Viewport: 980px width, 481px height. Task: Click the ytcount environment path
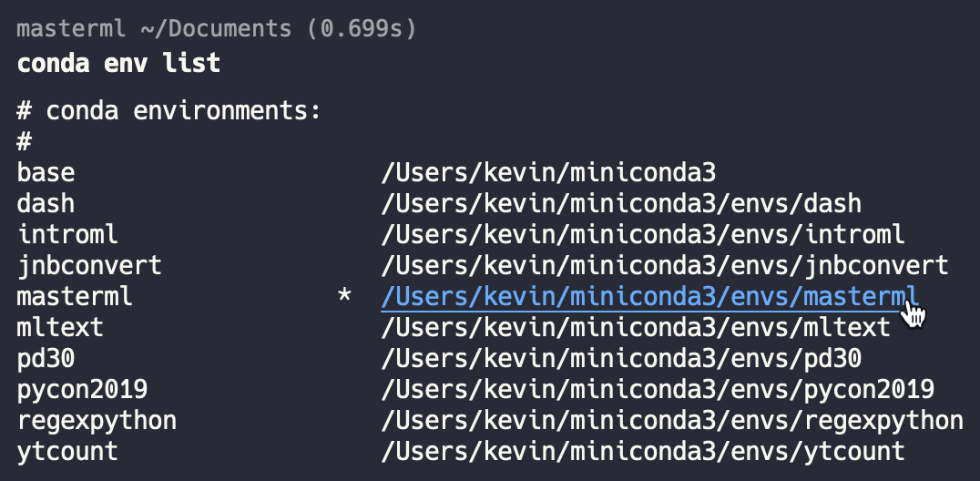pos(642,451)
